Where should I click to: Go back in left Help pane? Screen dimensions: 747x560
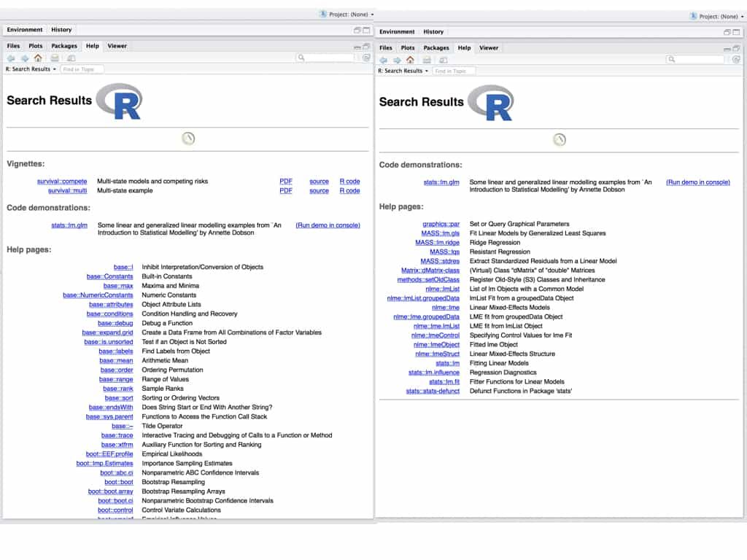[x=11, y=58]
